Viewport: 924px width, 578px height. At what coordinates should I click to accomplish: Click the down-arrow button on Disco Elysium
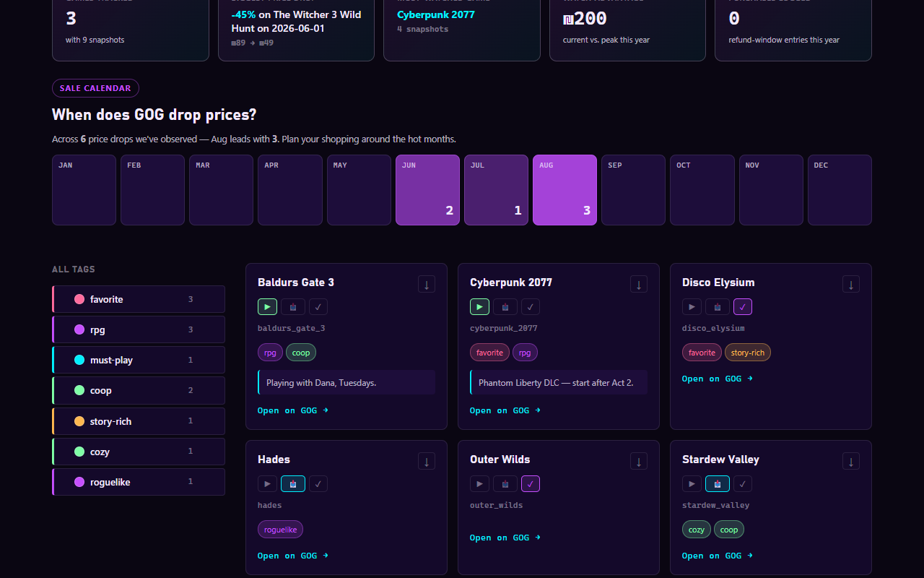point(851,284)
